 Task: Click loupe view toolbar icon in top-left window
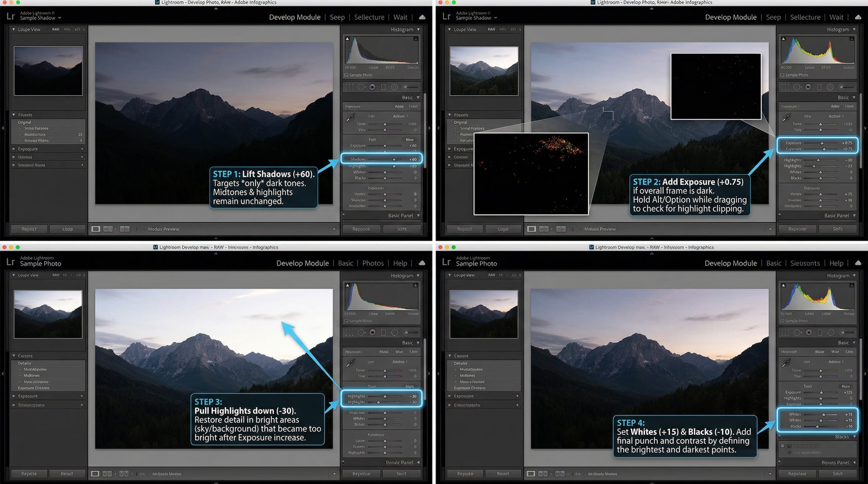pyautogui.click(x=95, y=229)
